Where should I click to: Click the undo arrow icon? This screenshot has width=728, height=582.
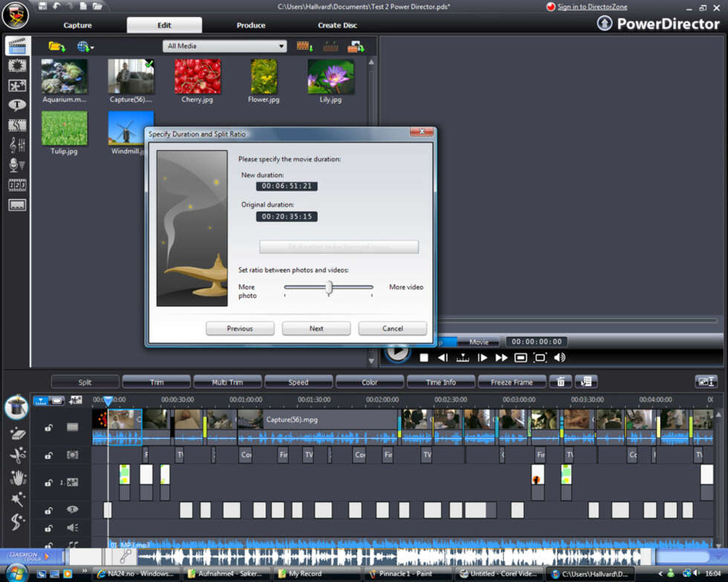click(56, 6)
